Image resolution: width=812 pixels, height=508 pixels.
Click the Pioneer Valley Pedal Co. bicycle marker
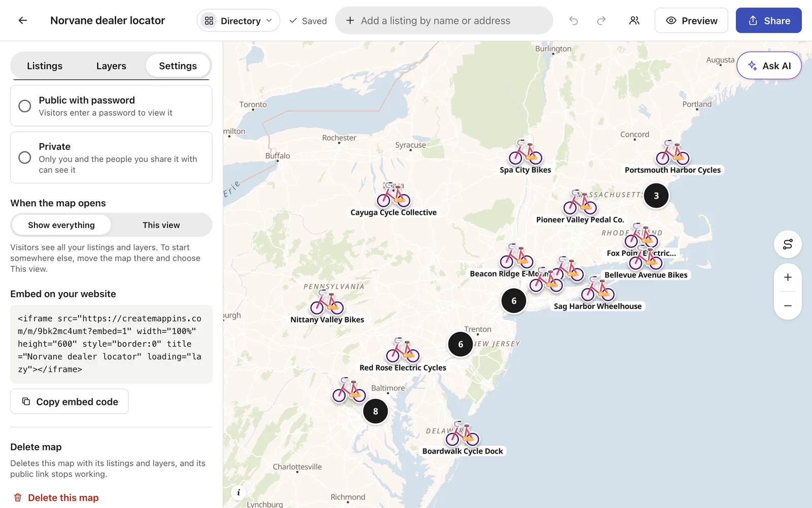point(580,202)
